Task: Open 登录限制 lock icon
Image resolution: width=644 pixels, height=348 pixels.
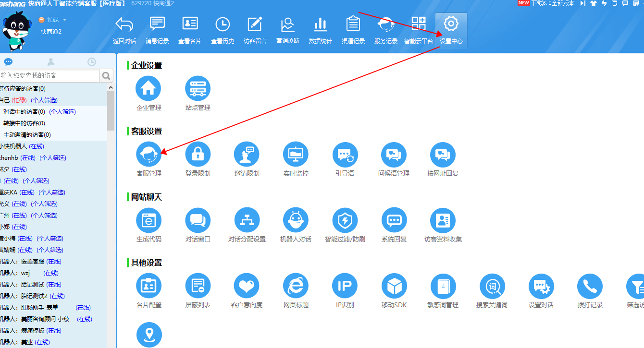Action: pos(198,155)
